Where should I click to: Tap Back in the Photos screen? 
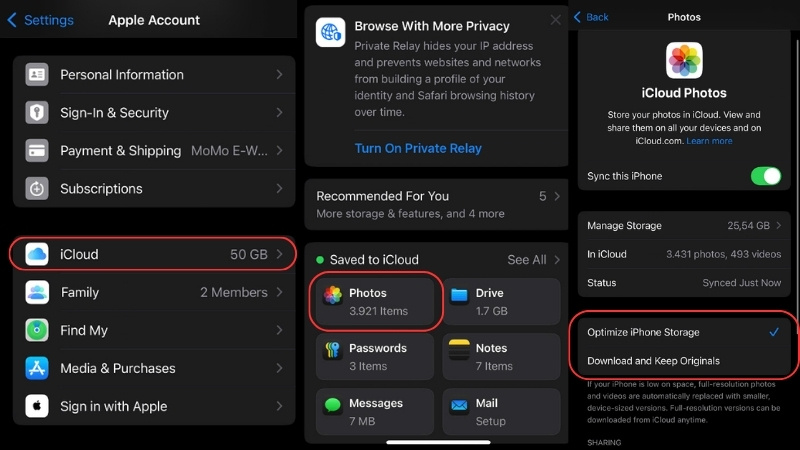pos(591,17)
